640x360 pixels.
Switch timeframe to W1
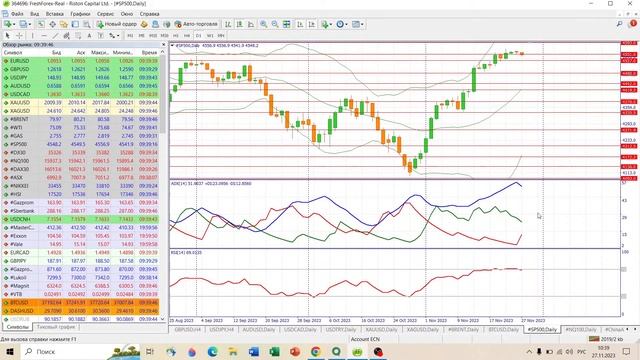click(210, 36)
